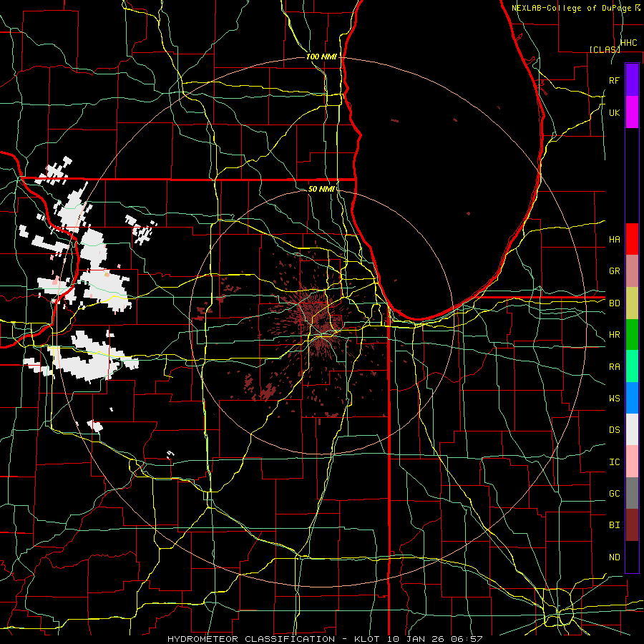644x644 pixels.
Task: Click the IC legend label
Action: (x=614, y=462)
